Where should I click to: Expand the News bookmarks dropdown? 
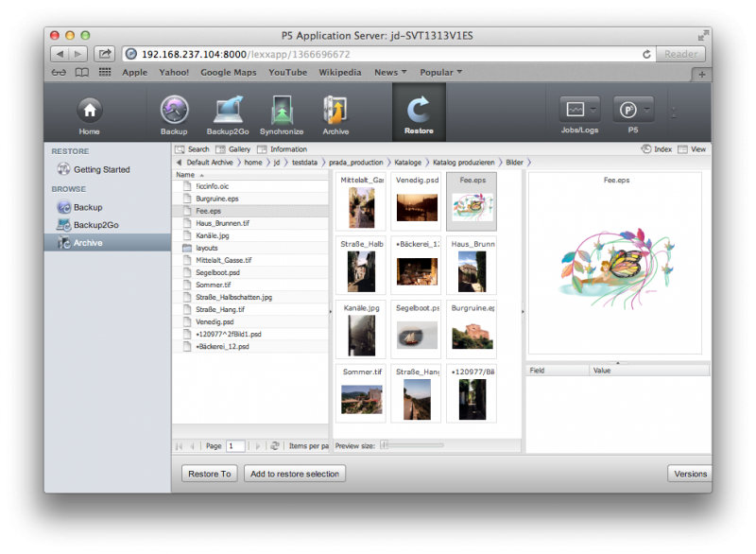[390, 73]
